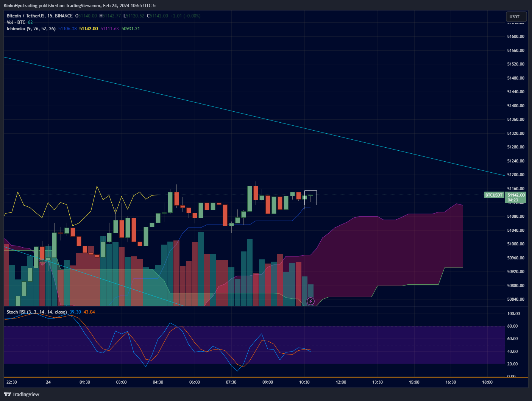Screen dimensions: 532x401
Task: Click the BTCUSDT symbol tag on price axis
Action: (494, 195)
